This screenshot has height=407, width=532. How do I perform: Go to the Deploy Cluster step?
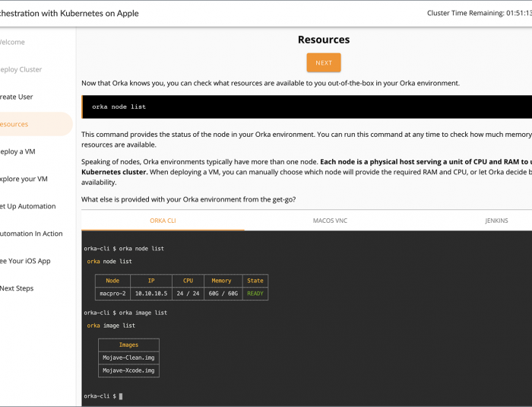click(x=21, y=69)
